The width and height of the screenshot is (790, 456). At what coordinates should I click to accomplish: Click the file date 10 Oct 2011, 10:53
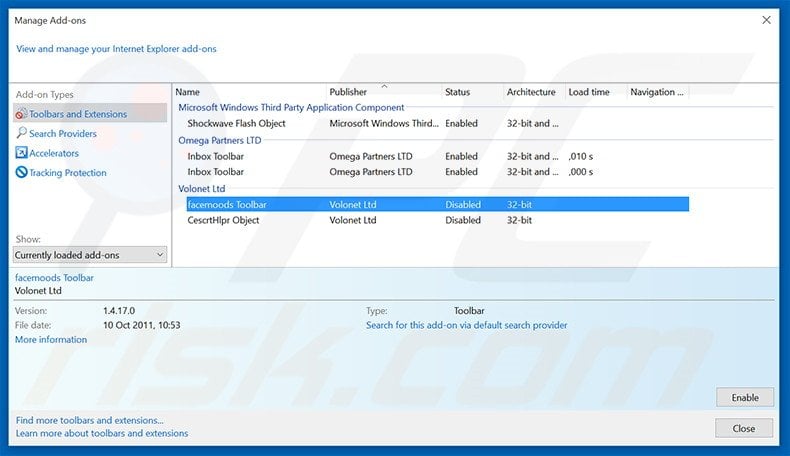pyautogui.click(x=142, y=325)
